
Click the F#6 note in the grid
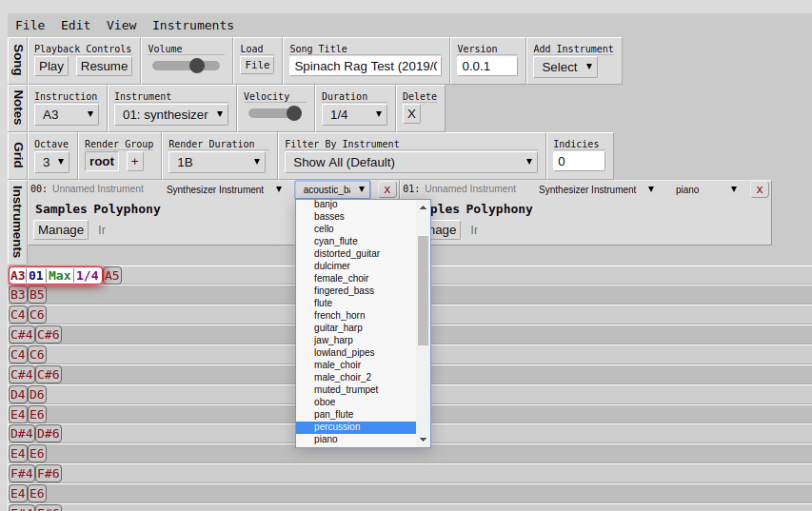click(x=49, y=473)
